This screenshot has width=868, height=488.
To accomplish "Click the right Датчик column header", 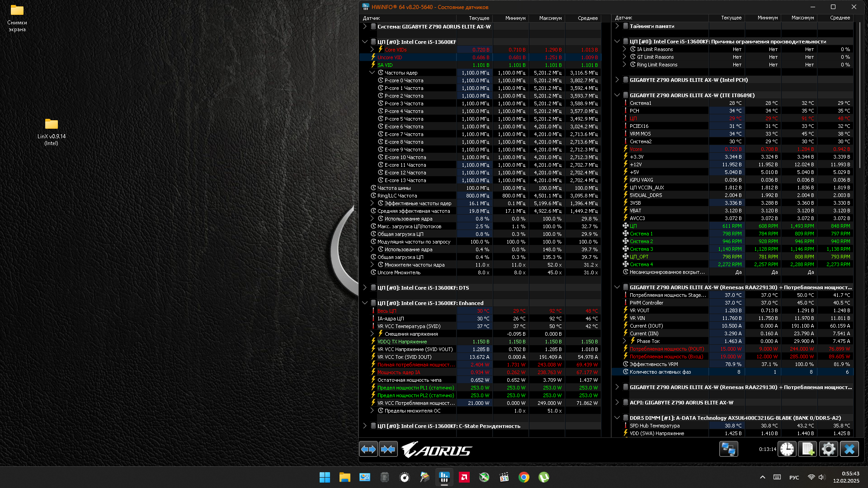I will click(624, 18).
